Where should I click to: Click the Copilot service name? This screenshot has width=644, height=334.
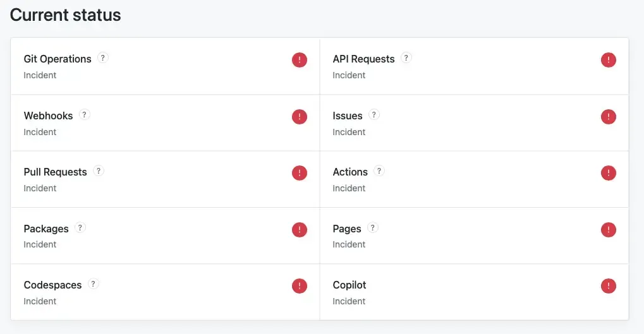tap(349, 285)
